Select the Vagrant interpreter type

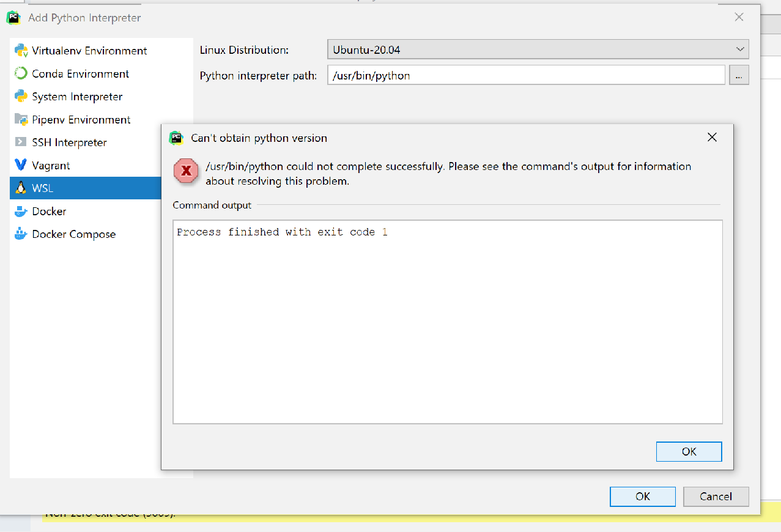pyautogui.click(x=86, y=165)
